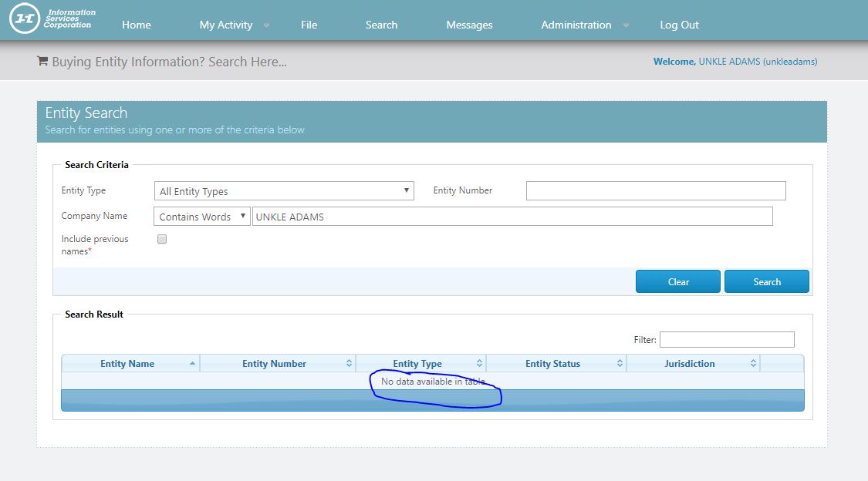Open the File menu
This screenshot has width=868, height=481.
point(309,25)
